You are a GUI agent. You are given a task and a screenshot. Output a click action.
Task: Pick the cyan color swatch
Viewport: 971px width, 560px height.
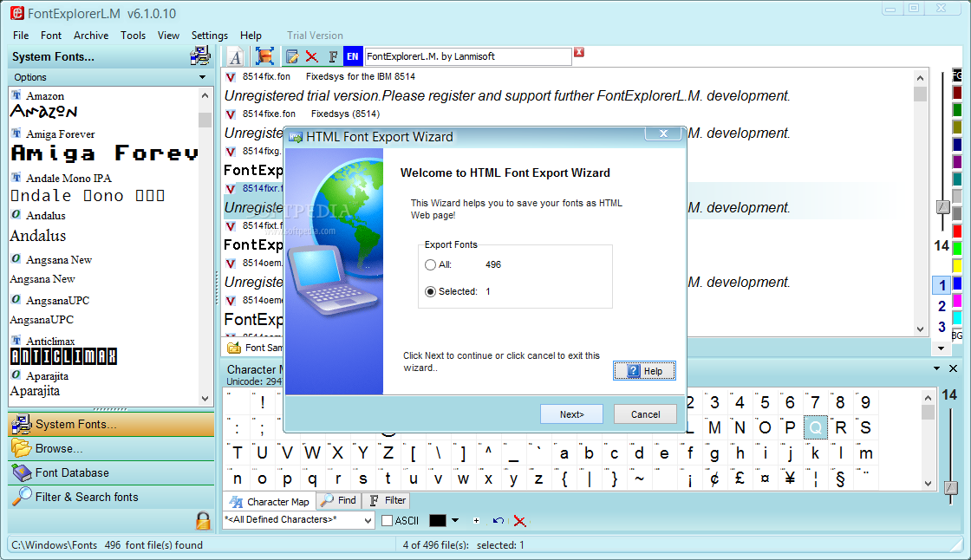point(957,317)
